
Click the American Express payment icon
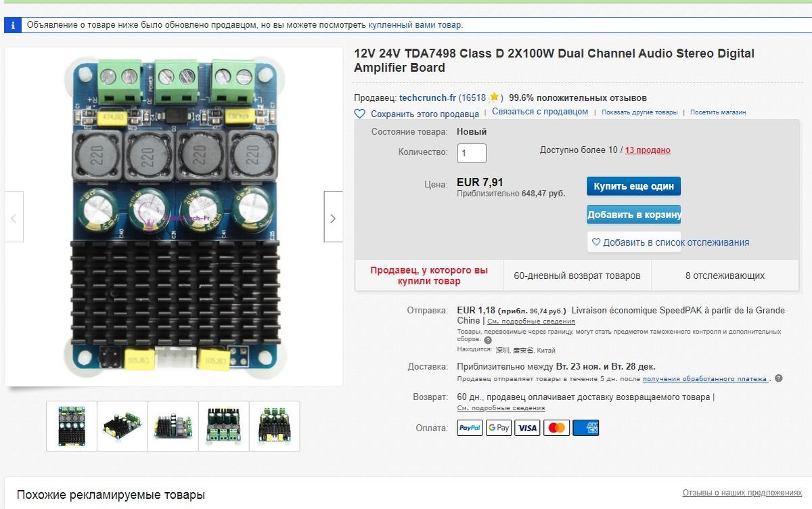[585, 428]
